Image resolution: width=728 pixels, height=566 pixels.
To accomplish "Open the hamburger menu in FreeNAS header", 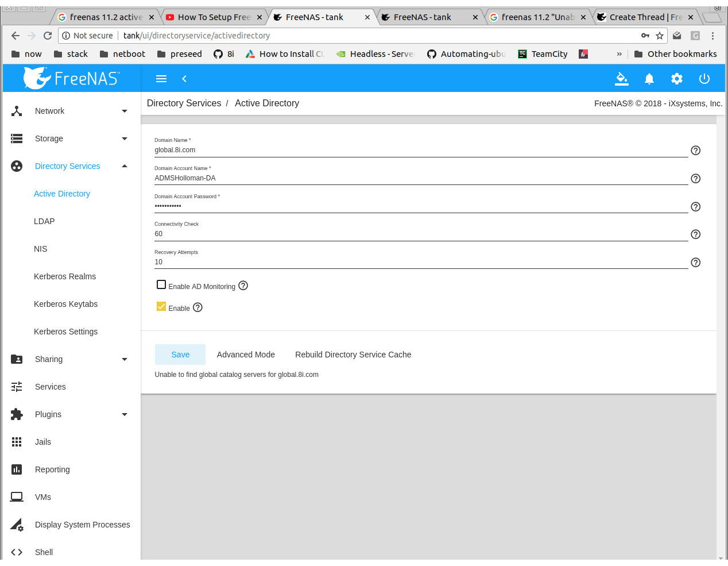I will [161, 79].
